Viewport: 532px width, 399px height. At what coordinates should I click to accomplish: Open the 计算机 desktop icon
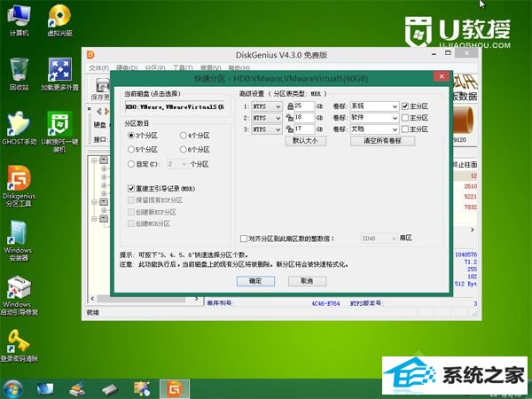pos(19,20)
